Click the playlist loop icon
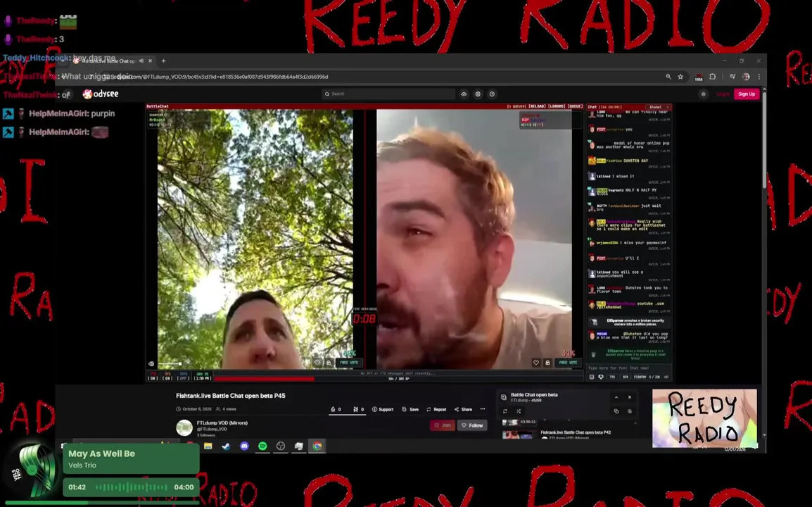 (x=505, y=411)
